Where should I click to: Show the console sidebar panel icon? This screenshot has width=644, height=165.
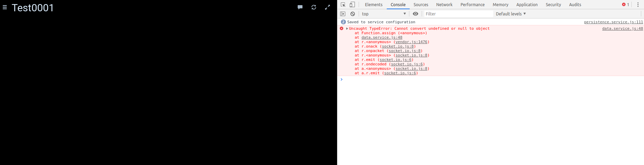(343, 14)
